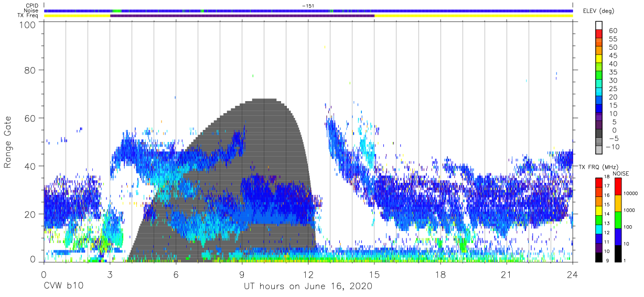Click the 18 tick on the UT hours axis

(441, 274)
